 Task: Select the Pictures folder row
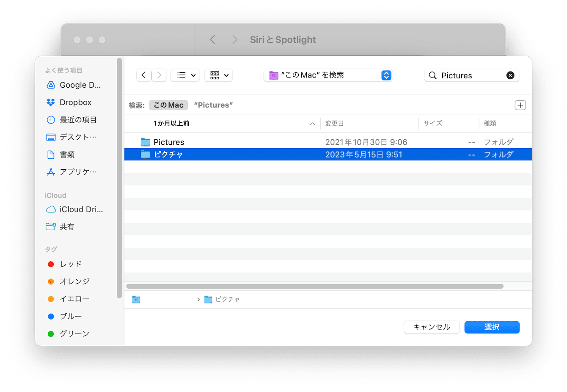328,142
